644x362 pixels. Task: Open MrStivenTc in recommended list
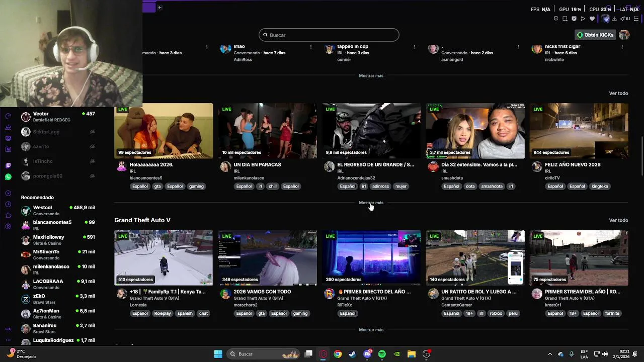point(58,254)
